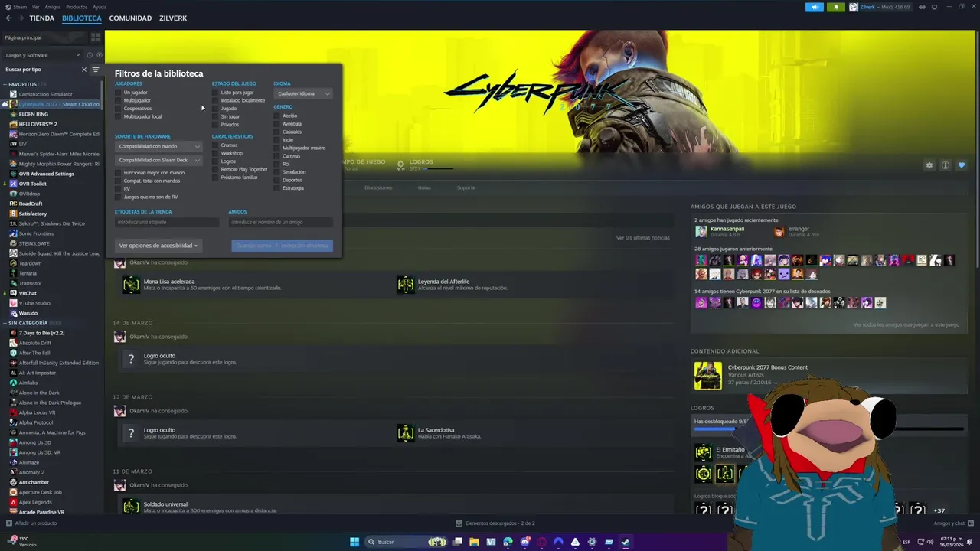Go to the COMUNIDAD tab
The height and width of the screenshot is (551, 980).
130,18
